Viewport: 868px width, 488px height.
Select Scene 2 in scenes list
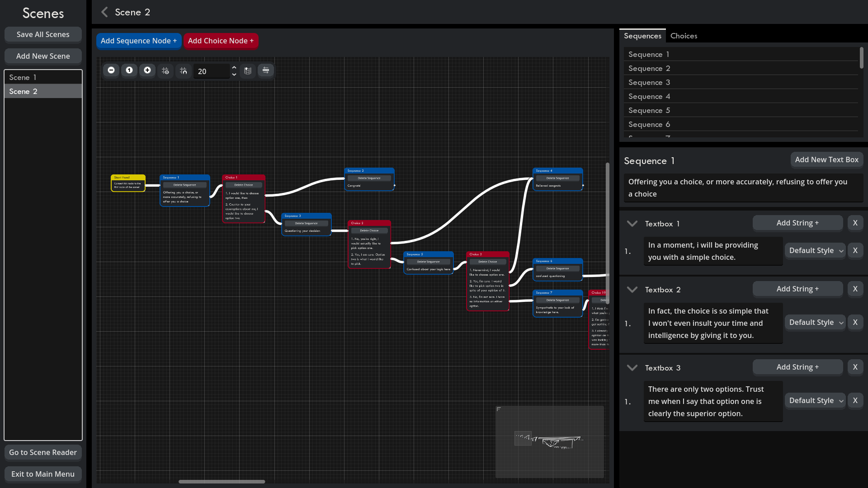point(43,91)
